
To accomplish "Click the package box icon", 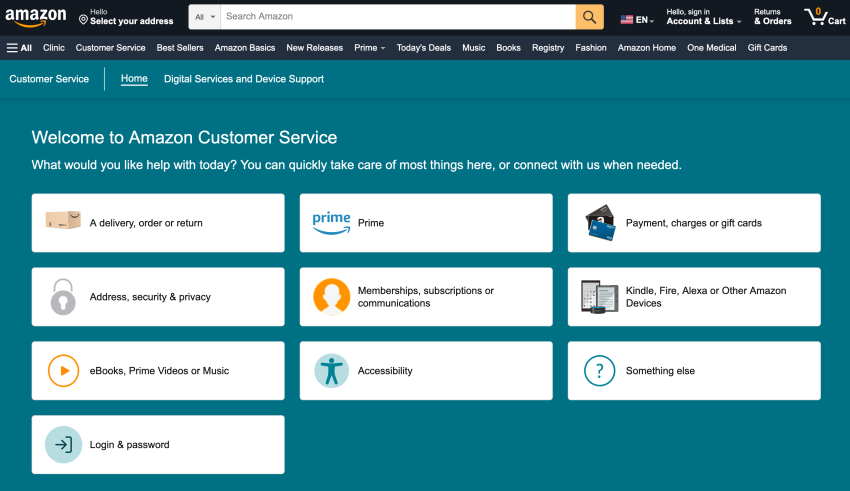I will pos(63,220).
